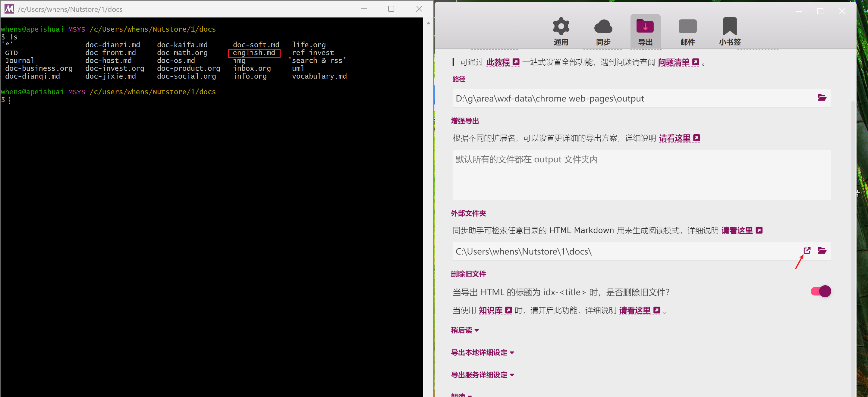Switch to the 小书签 bookmarklet tab
This screenshot has height=397, width=868.
click(729, 31)
